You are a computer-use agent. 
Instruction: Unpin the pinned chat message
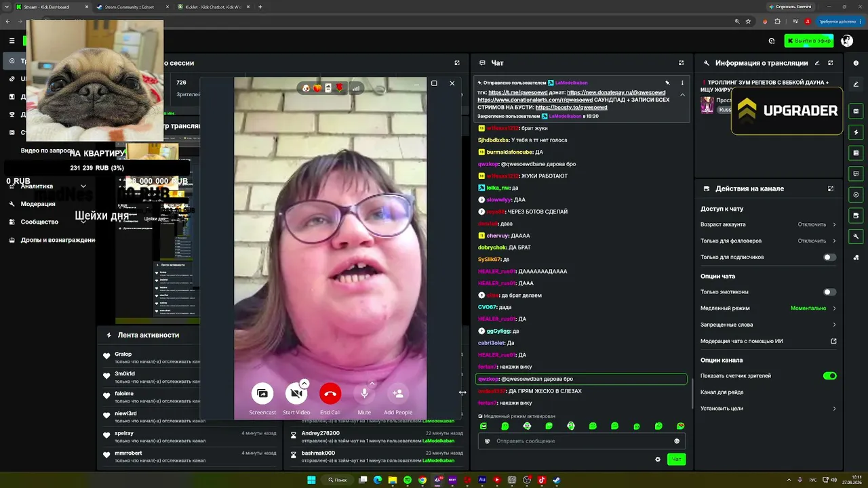(x=667, y=83)
